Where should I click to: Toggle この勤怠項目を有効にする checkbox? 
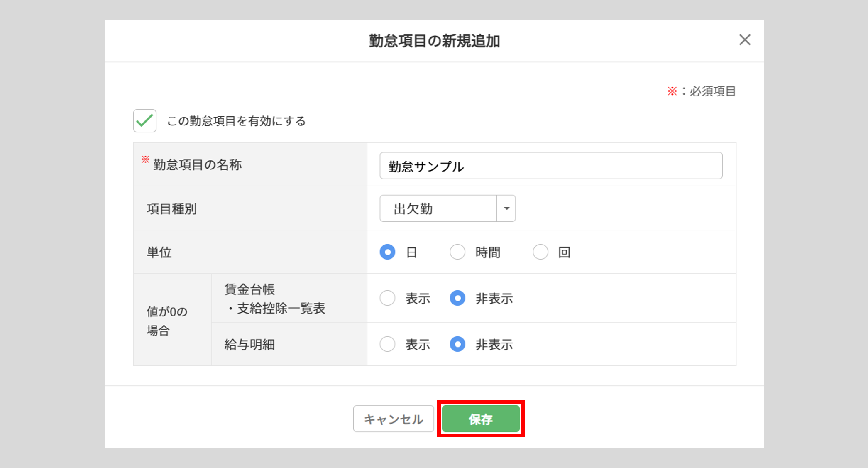pos(145,121)
